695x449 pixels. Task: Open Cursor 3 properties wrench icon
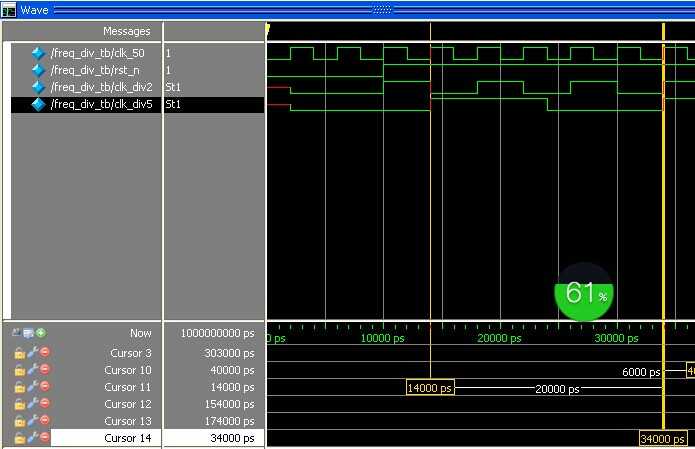[x=32, y=353]
